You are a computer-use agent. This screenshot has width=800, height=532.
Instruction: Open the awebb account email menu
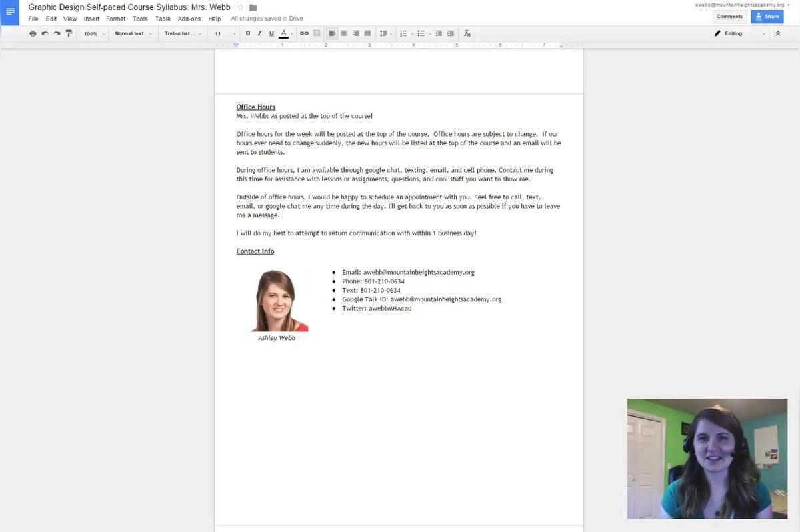click(742, 5)
